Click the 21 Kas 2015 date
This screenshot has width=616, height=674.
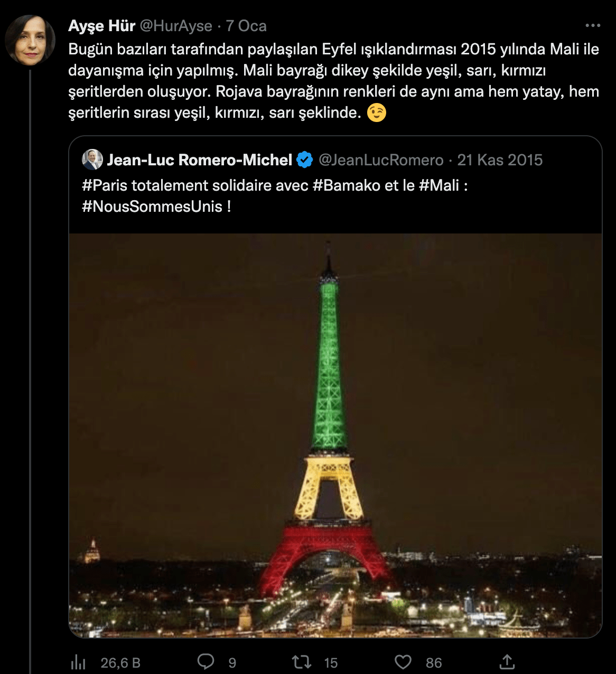500,160
